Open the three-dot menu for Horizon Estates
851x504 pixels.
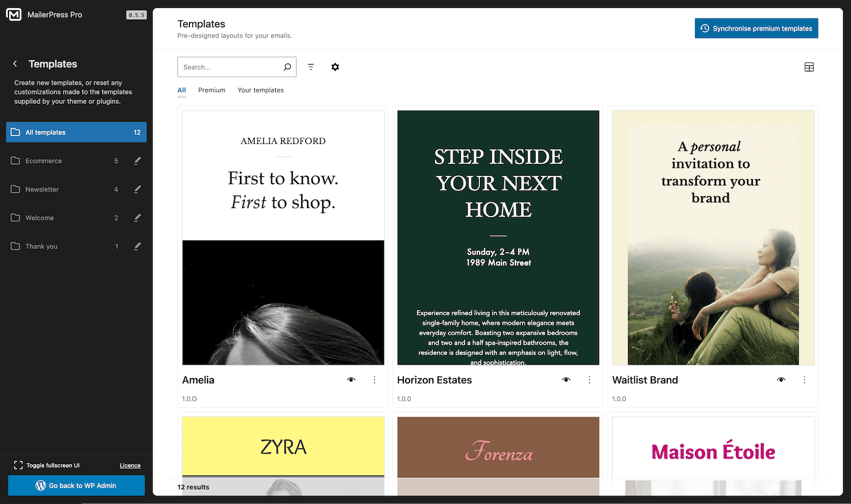589,379
